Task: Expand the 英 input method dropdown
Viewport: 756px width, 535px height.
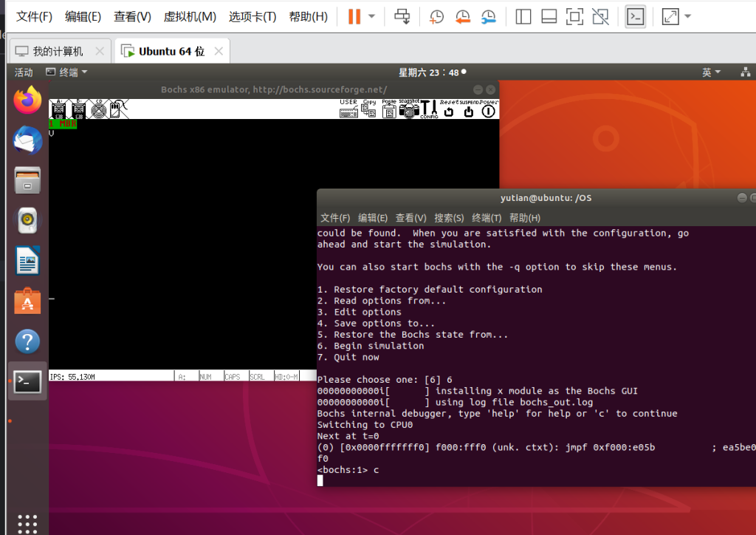Action: pos(712,72)
